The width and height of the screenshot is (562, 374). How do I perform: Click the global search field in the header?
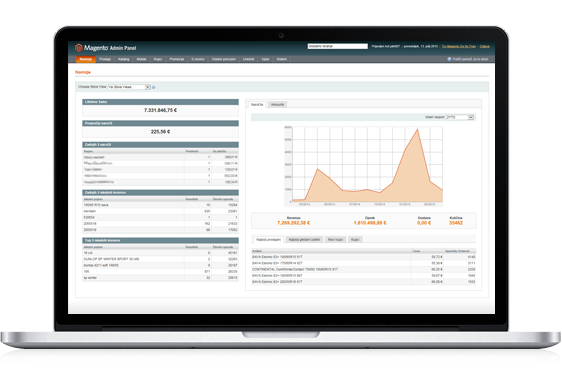pyautogui.click(x=338, y=46)
